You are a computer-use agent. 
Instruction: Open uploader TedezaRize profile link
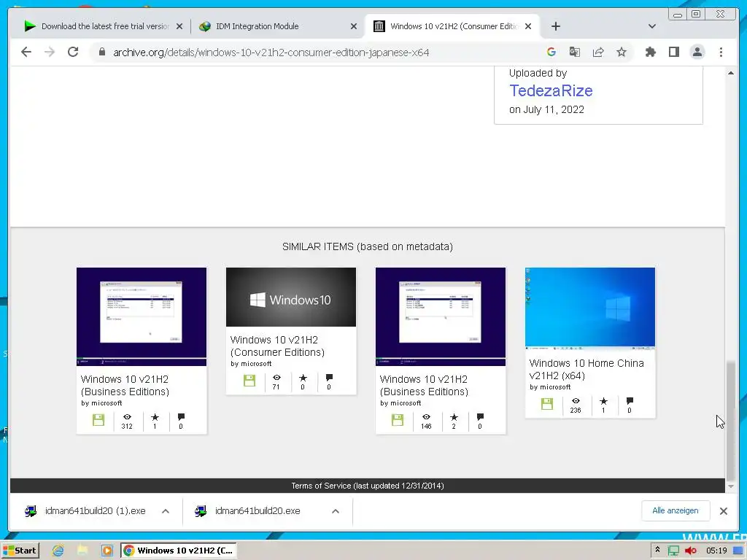[551, 90]
